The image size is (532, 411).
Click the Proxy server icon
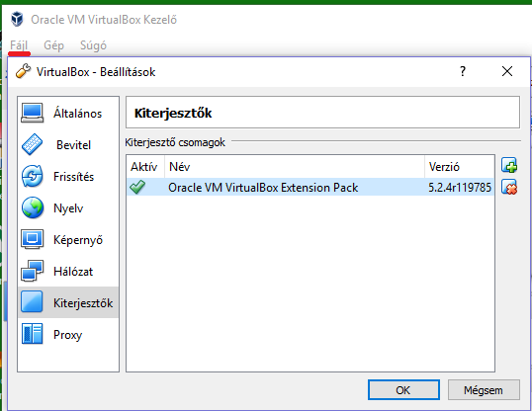33,334
